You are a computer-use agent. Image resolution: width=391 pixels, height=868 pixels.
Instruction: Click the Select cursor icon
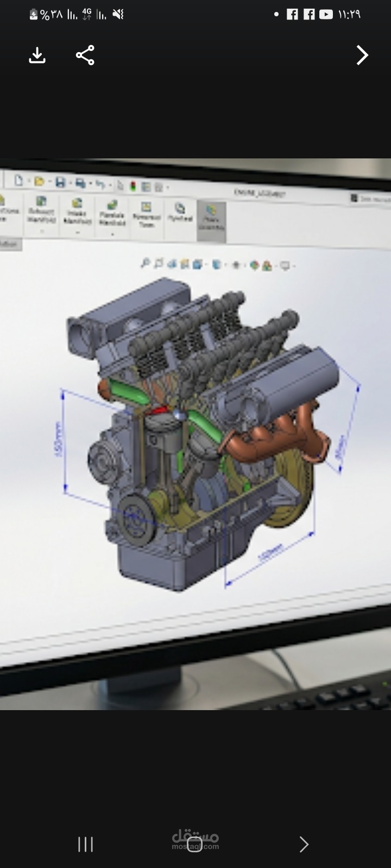coord(121,186)
